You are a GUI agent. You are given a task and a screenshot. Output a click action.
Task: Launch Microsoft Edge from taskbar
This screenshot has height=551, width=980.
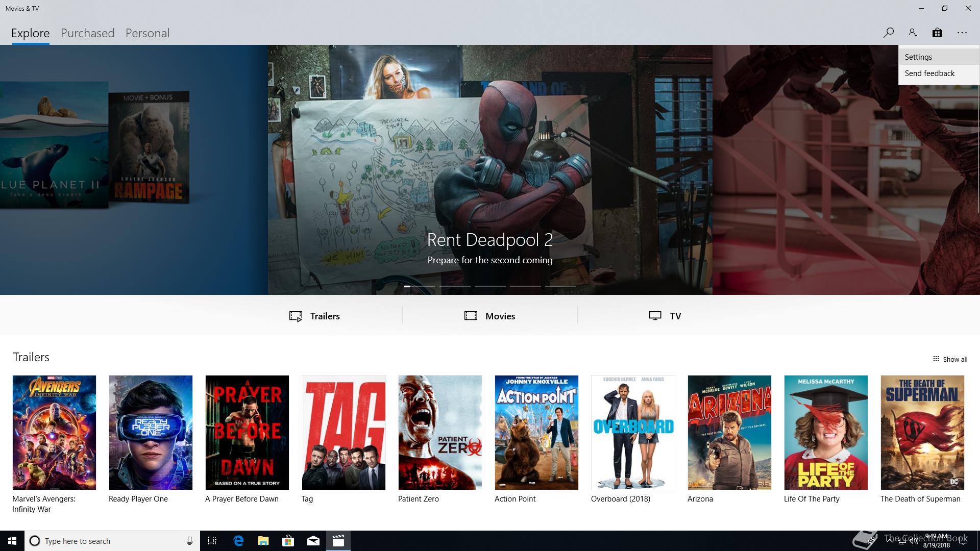(x=238, y=541)
